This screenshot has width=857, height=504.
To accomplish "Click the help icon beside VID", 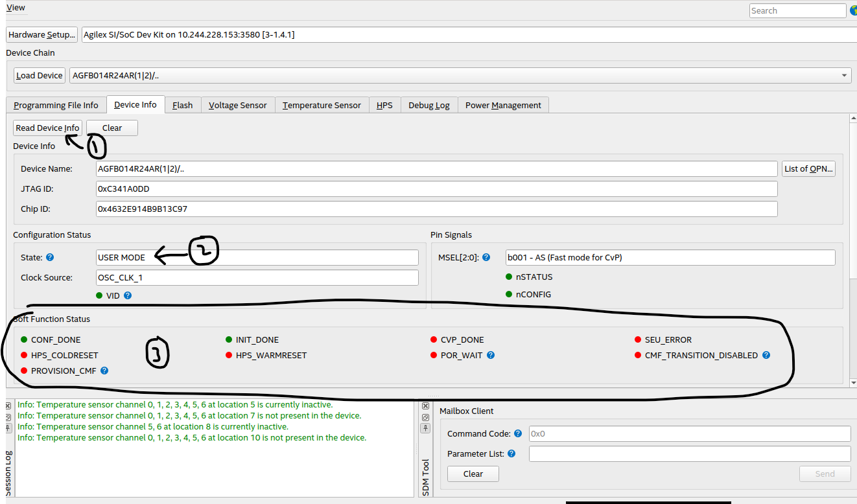I will [x=128, y=295].
